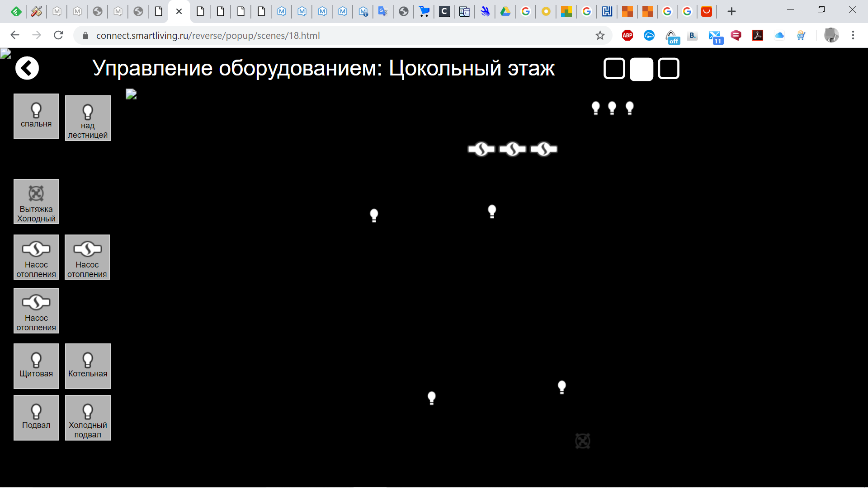Select the filled white square view button
This screenshot has height=488, width=868.
pyautogui.click(x=641, y=69)
